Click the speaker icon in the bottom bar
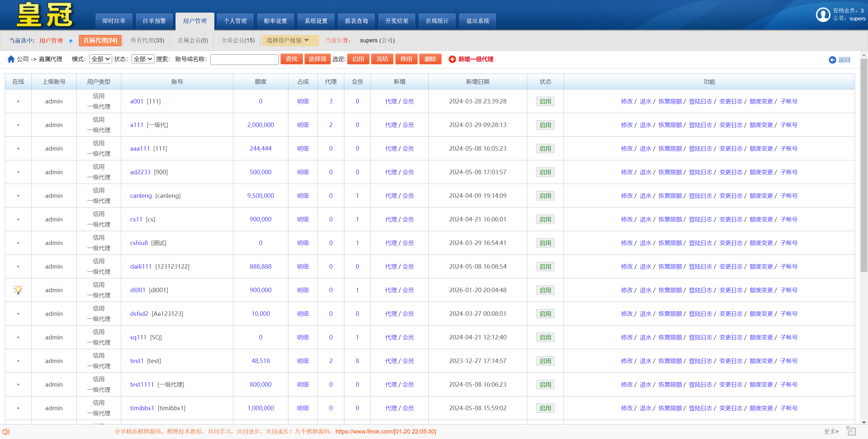Image resolution: width=868 pixels, height=439 pixels. click(6, 432)
